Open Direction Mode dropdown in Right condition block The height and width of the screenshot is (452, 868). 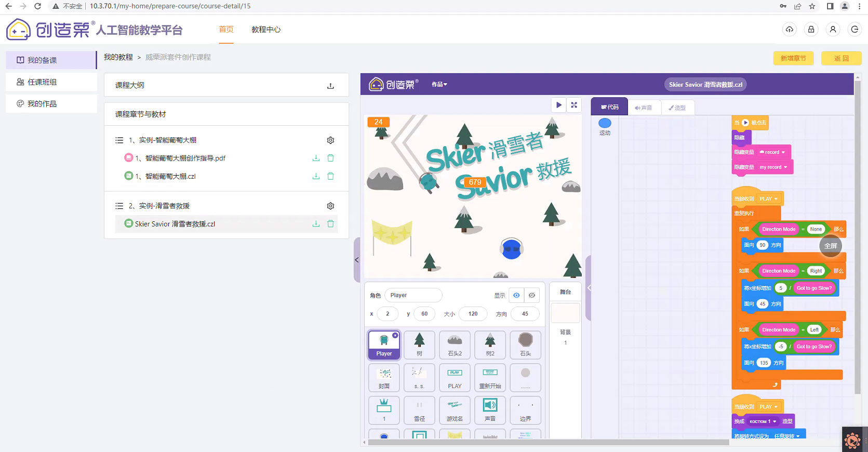pyautogui.click(x=778, y=271)
